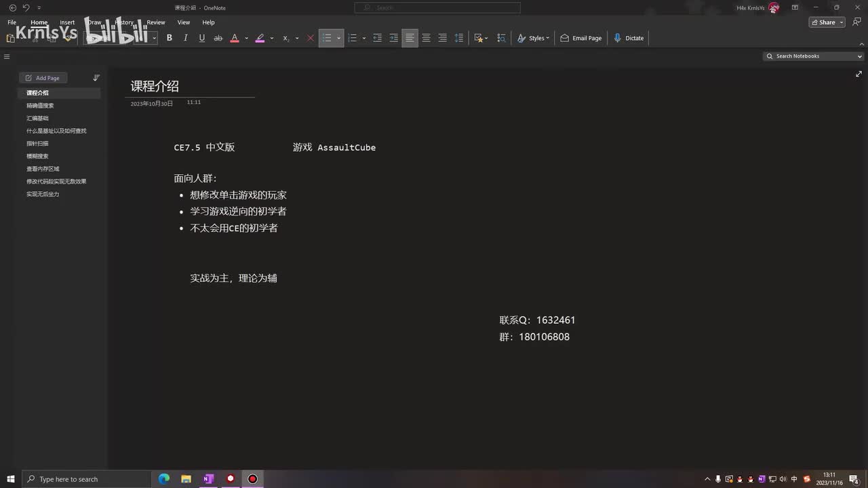Increase indent of paragraph

[x=394, y=38]
